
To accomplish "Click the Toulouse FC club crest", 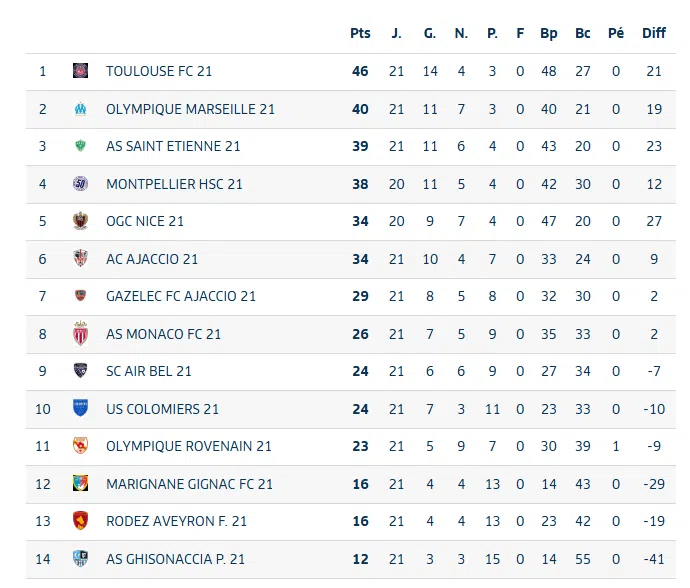I will pyautogui.click(x=81, y=71).
